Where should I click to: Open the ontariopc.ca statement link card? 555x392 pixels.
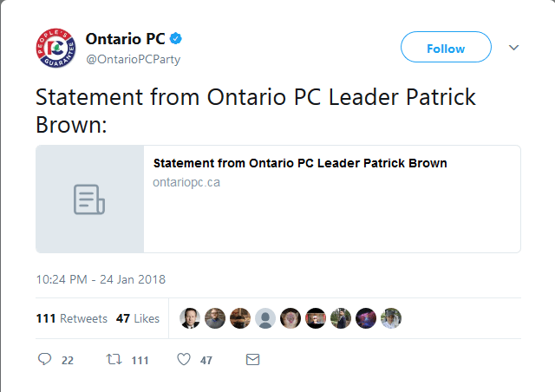coord(277,199)
